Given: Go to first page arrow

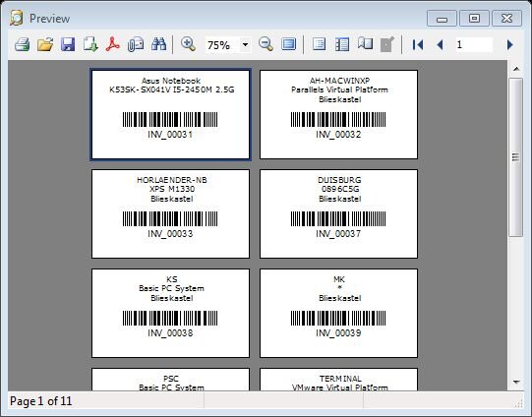Looking at the screenshot, I should [x=418, y=44].
